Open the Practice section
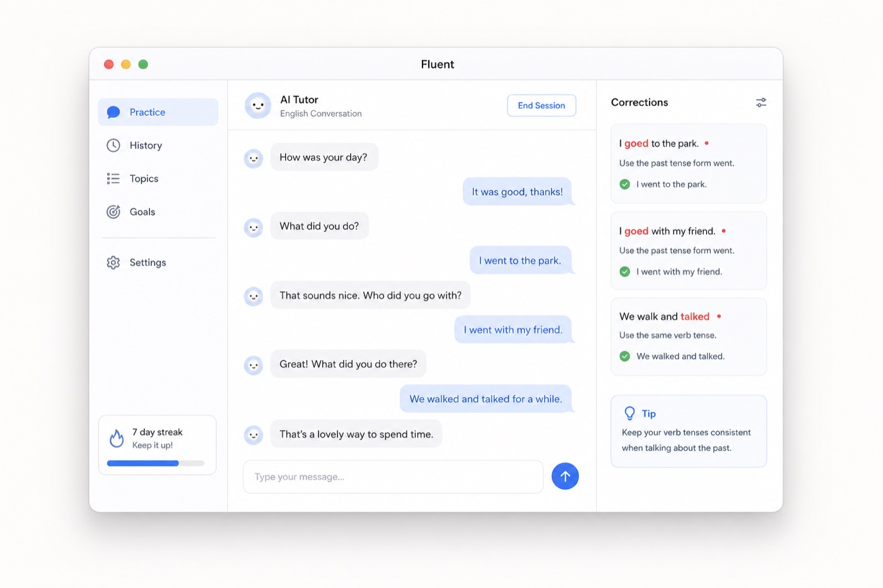 tap(158, 112)
